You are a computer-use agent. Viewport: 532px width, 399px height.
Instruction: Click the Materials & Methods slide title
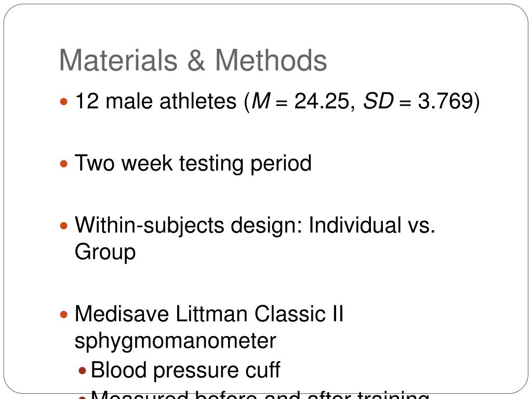pos(193,60)
